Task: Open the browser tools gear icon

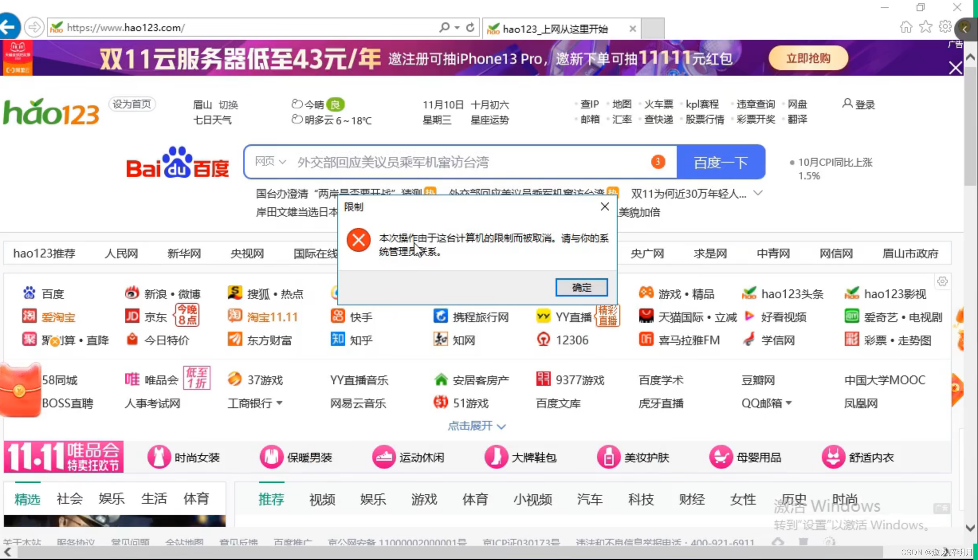Action: [x=945, y=27]
